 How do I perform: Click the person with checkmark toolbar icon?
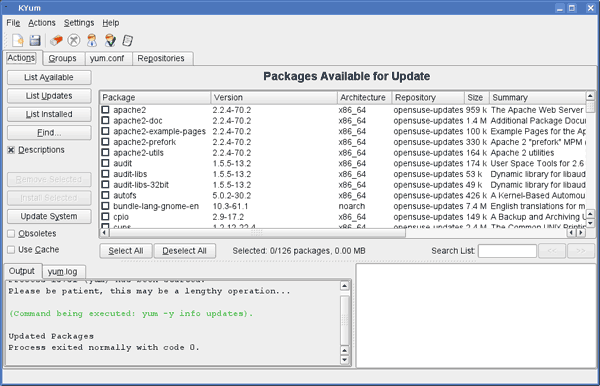click(x=110, y=40)
